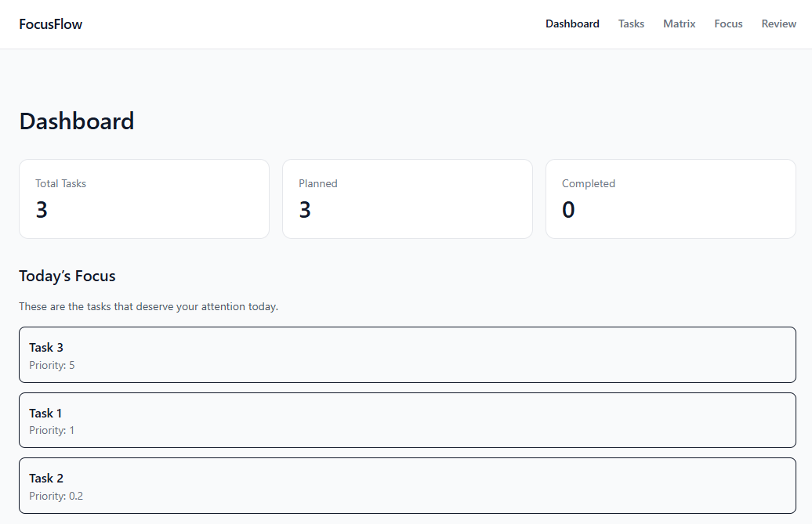Click the number under Planned
The height and width of the screenshot is (524, 812).
point(305,210)
